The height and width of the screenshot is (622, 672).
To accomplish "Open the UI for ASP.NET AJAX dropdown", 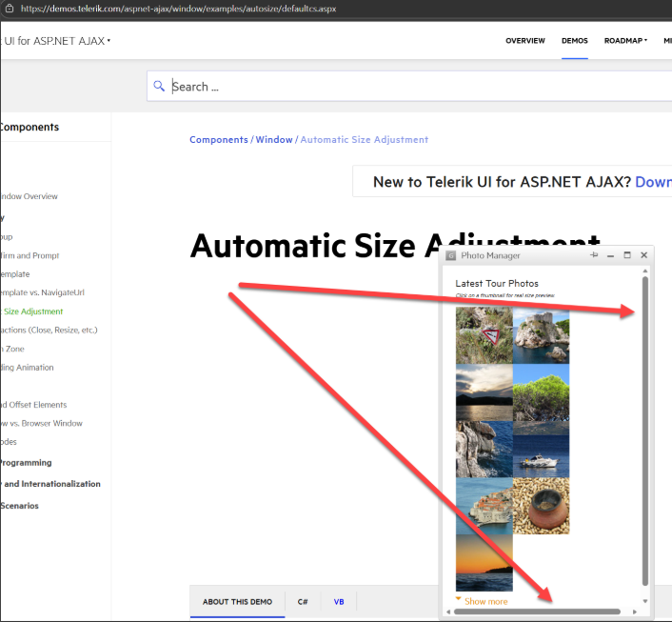I will (57, 40).
